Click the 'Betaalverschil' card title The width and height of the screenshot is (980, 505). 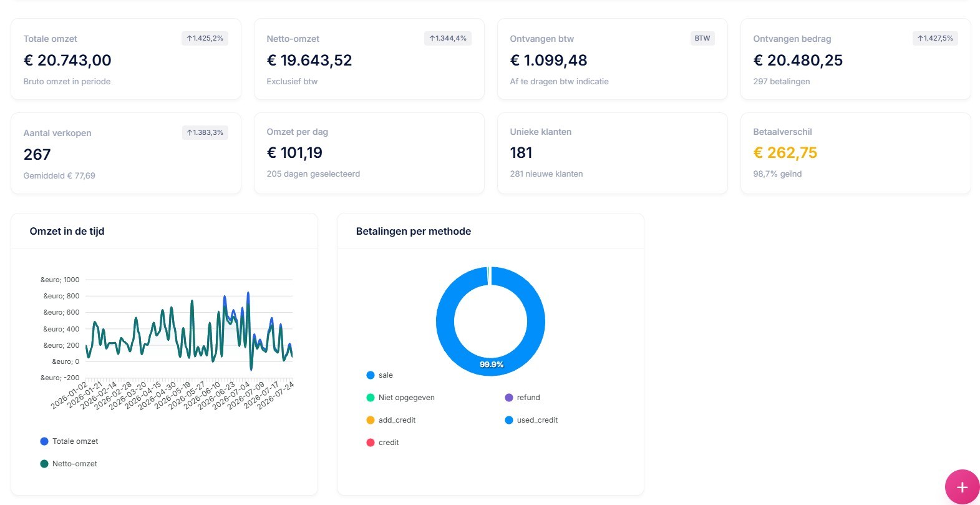coord(782,132)
